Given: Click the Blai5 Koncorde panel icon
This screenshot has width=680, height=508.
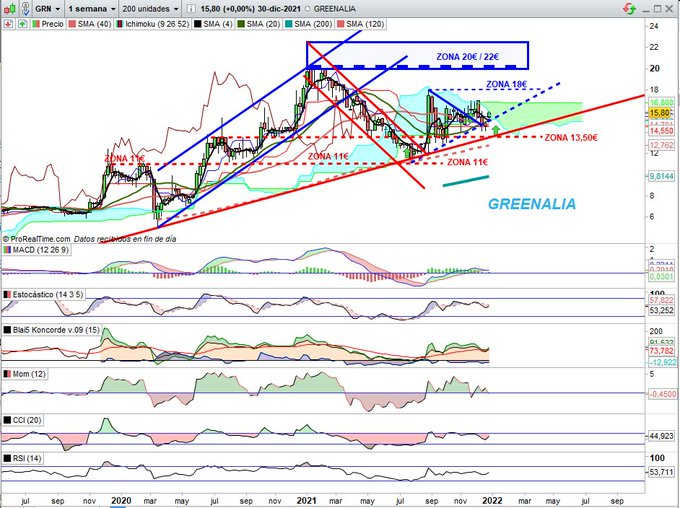Looking at the screenshot, I should coord(7,330).
